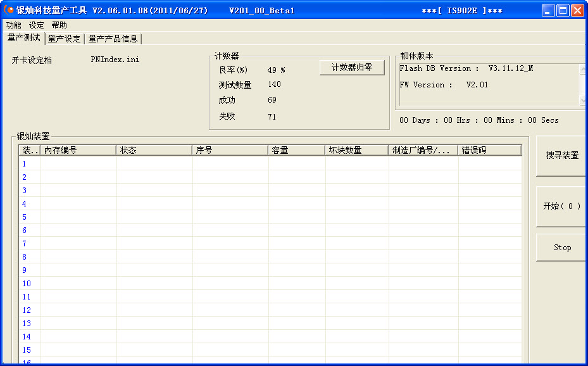The height and width of the screenshot is (366, 588).
Task: Click the 开始 ( 0 ) button
Action: point(561,206)
